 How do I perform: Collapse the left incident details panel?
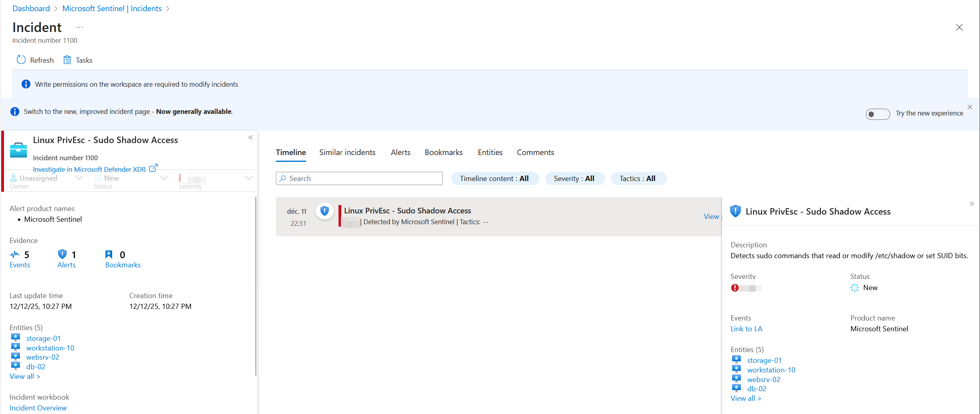[x=250, y=137]
